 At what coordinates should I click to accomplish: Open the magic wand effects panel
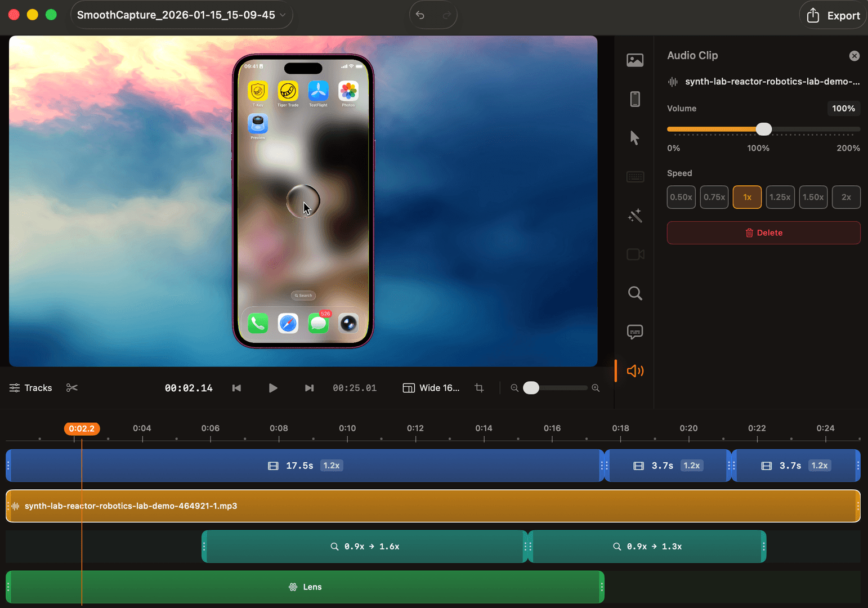[635, 216]
